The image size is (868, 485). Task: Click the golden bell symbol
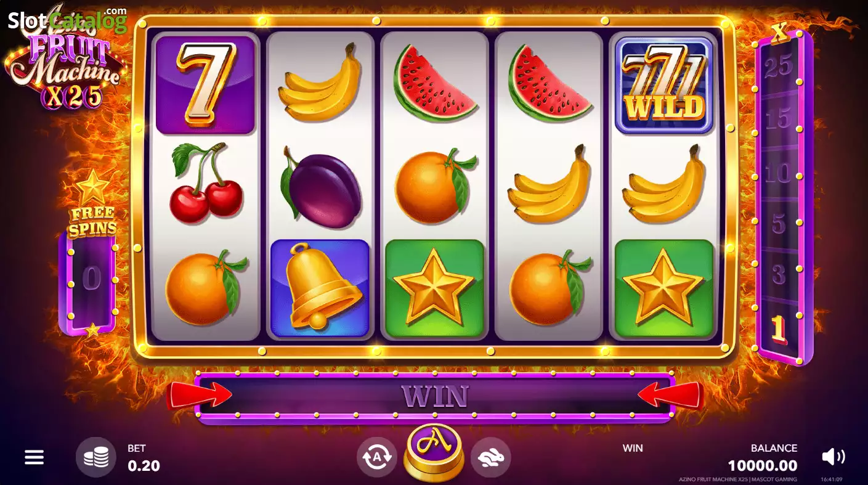pyautogui.click(x=320, y=288)
